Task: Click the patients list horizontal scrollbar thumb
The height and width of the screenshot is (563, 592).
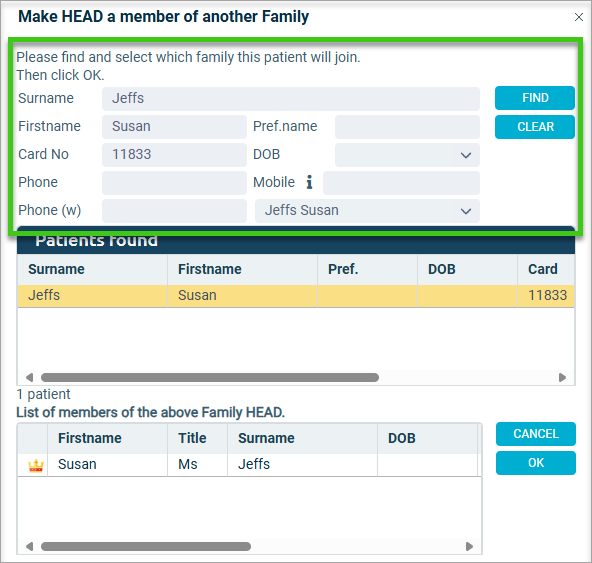Action: 210,377
